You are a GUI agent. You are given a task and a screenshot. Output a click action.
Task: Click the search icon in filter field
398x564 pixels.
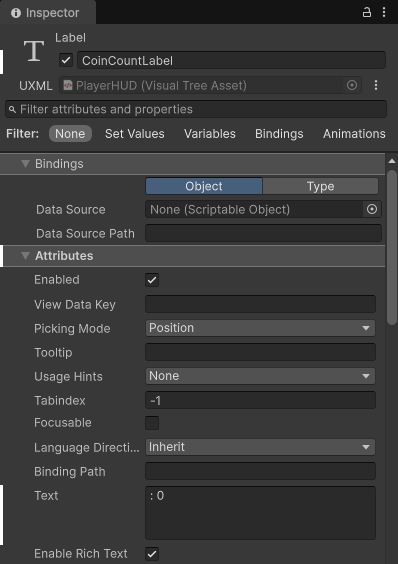[12, 109]
